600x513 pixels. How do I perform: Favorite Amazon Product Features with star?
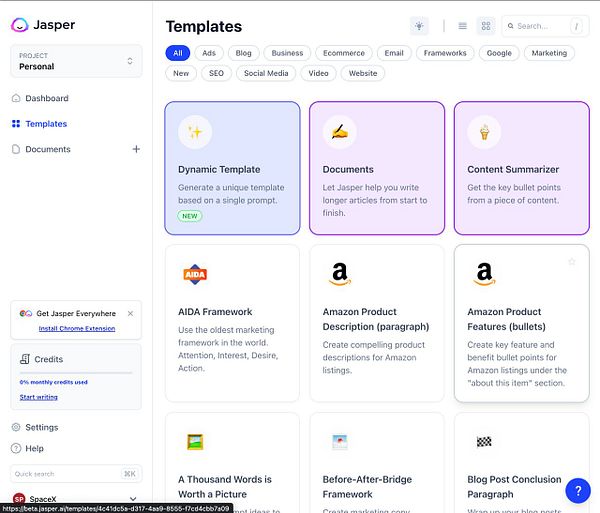tap(572, 262)
